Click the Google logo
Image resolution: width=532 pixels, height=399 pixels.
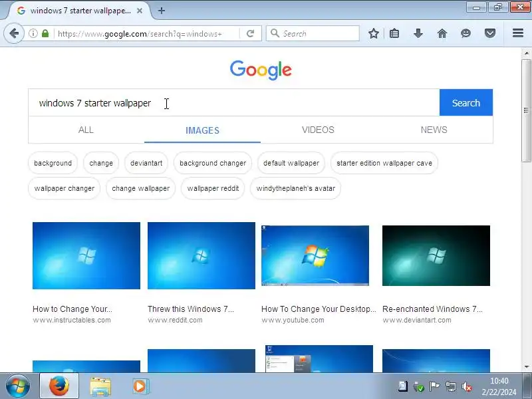point(261,70)
